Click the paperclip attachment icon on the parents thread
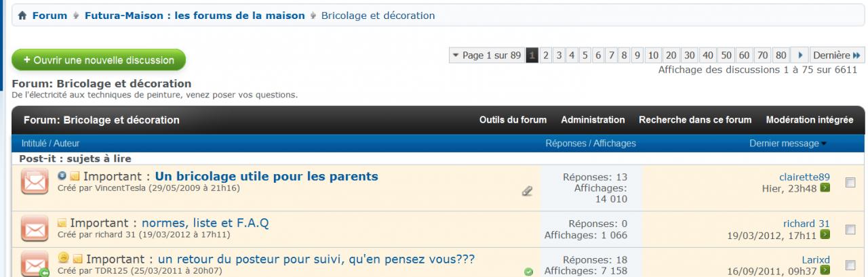This screenshot has width=868, height=277. pos(526,192)
